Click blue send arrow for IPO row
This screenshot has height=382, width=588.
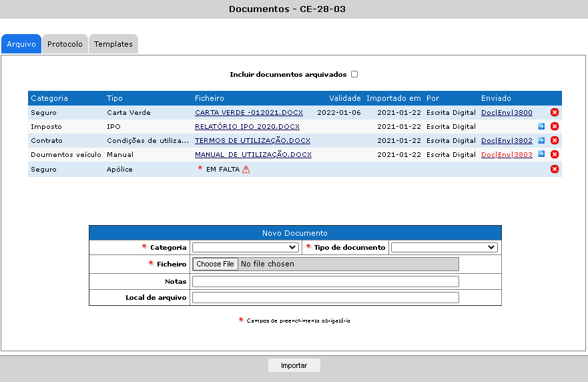tap(541, 127)
